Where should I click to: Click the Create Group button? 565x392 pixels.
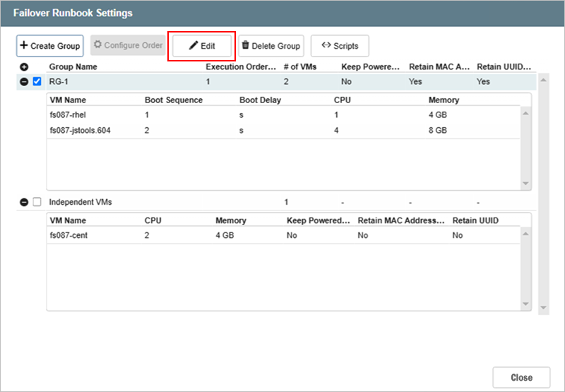[49, 46]
